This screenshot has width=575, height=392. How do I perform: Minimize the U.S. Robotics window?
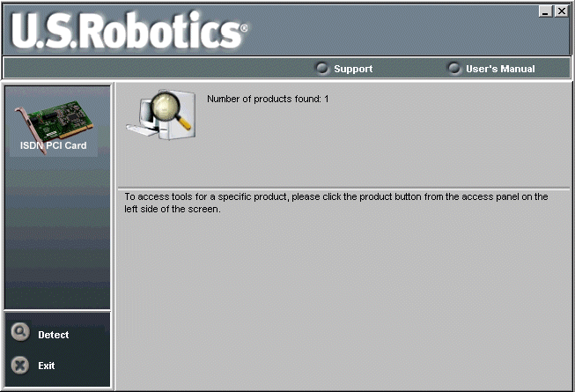pyautogui.click(x=546, y=11)
